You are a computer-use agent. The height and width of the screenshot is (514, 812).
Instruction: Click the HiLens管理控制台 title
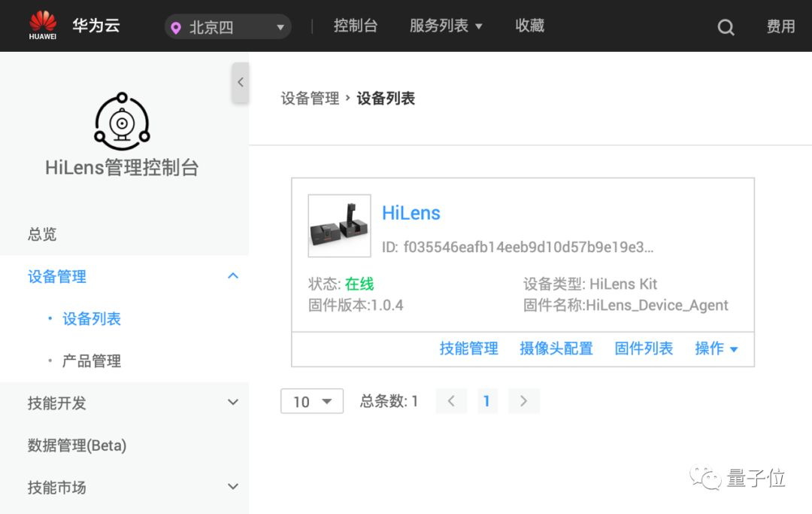(x=123, y=168)
